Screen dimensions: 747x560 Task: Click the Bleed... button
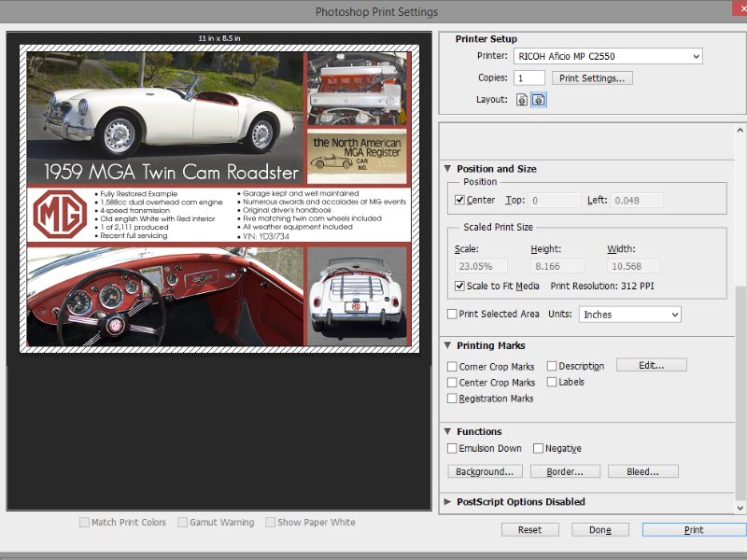pyautogui.click(x=642, y=472)
